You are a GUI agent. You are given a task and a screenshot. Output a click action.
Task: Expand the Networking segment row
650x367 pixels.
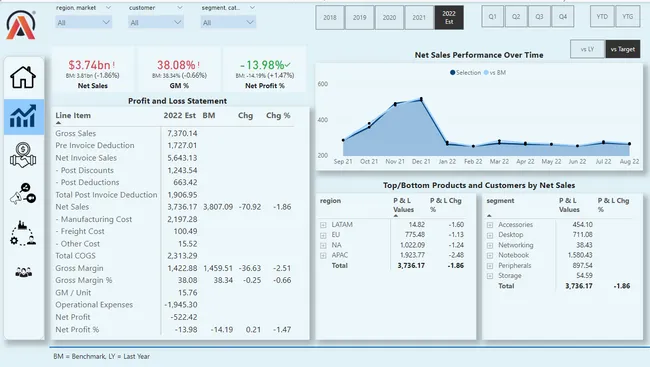tap(490, 245)
